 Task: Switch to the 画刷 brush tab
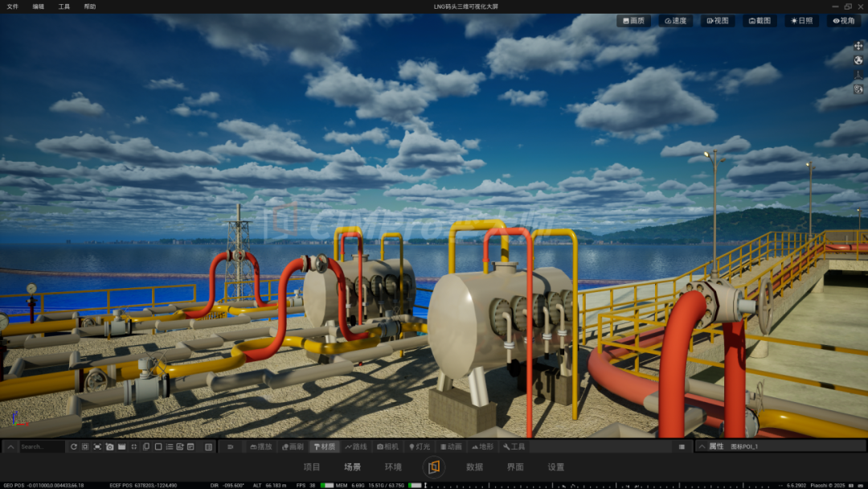pyautogui.click(x=293, y=446)
